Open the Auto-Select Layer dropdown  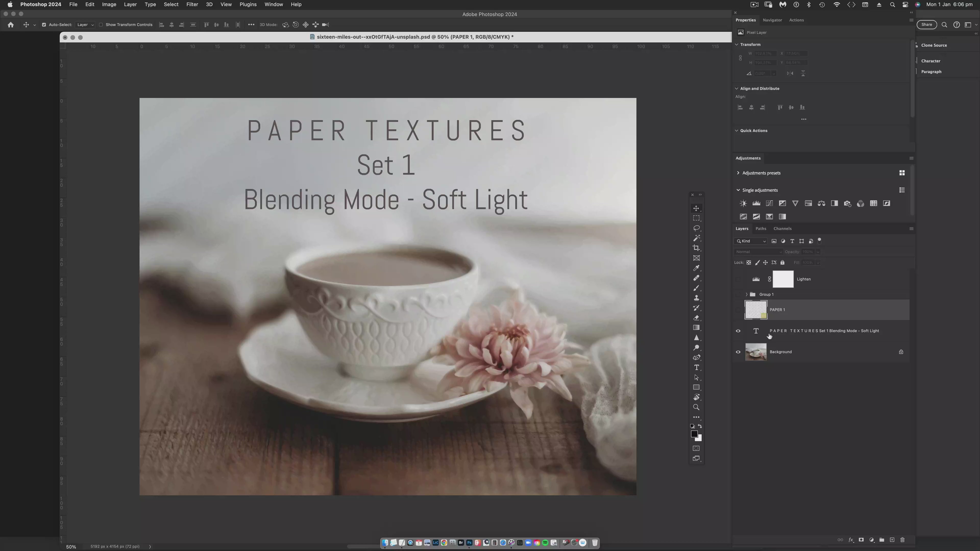(x=85, y=25)
